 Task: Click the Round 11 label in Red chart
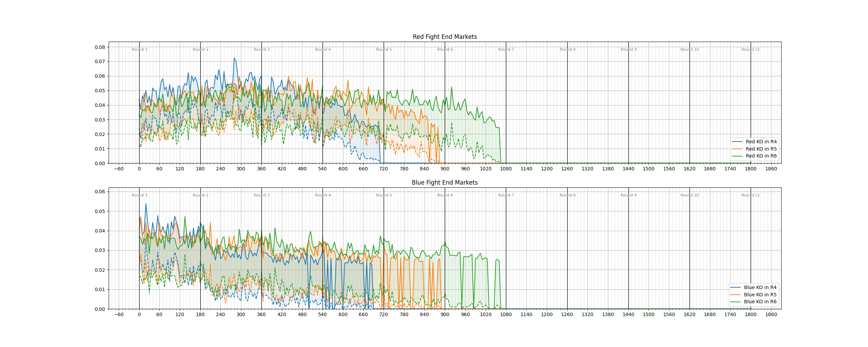(x=751, y=50)
